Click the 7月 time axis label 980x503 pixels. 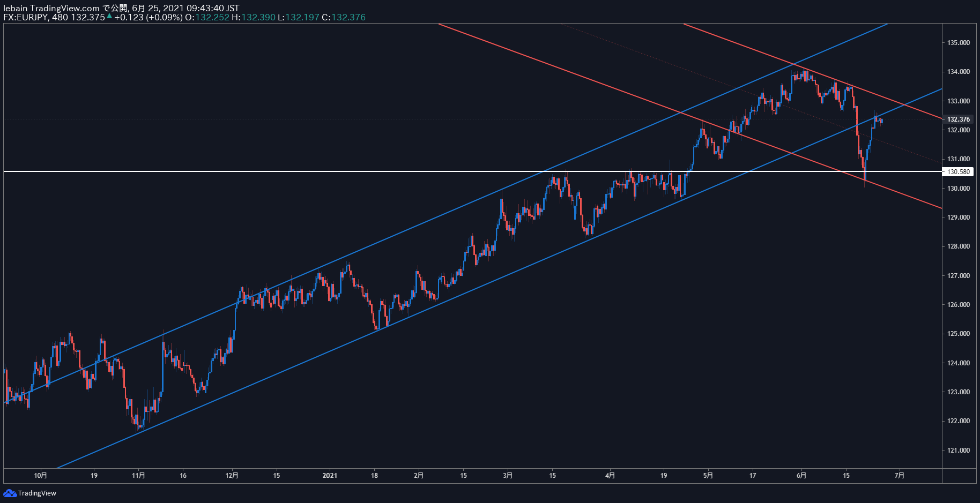[900, 476]
